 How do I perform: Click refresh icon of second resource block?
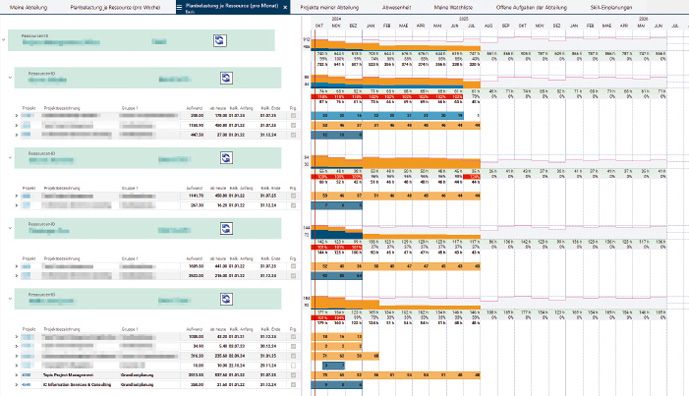226,78
